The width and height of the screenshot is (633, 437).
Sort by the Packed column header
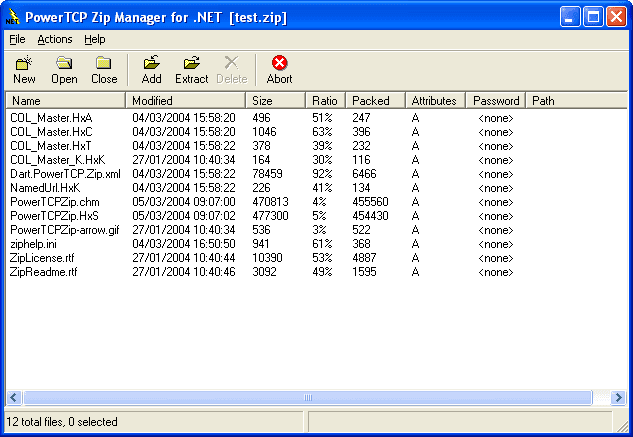pyautogui.click(x=375, y=101)
